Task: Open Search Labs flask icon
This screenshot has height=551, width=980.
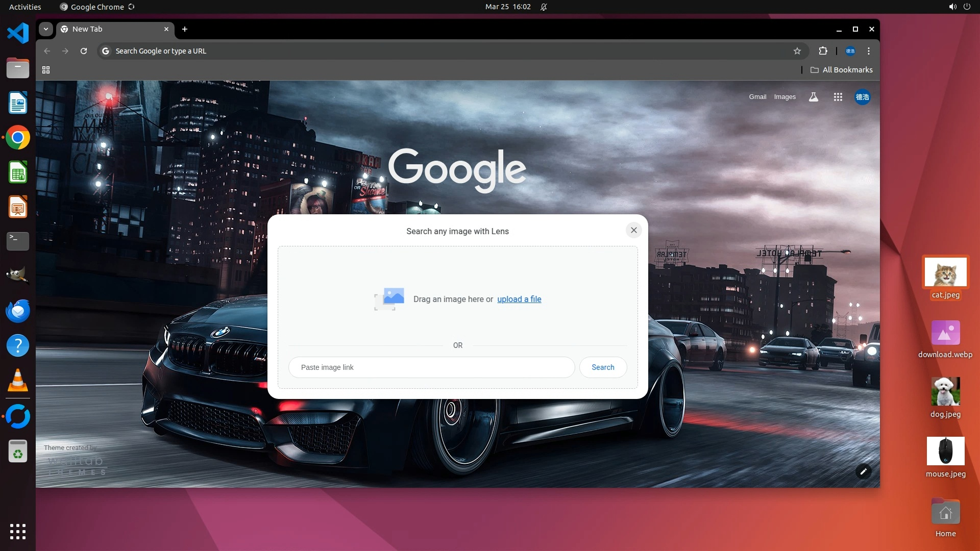Action: [814, 97]
